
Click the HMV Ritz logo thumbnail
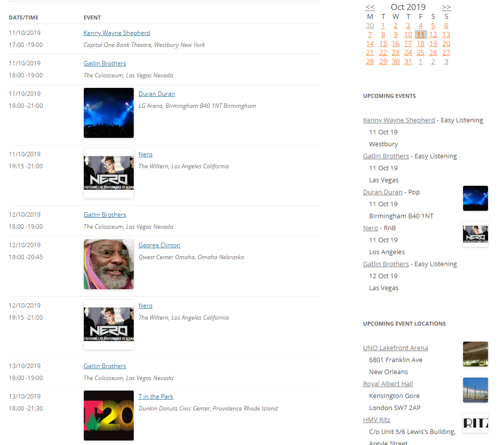click(x=476, y=424)
